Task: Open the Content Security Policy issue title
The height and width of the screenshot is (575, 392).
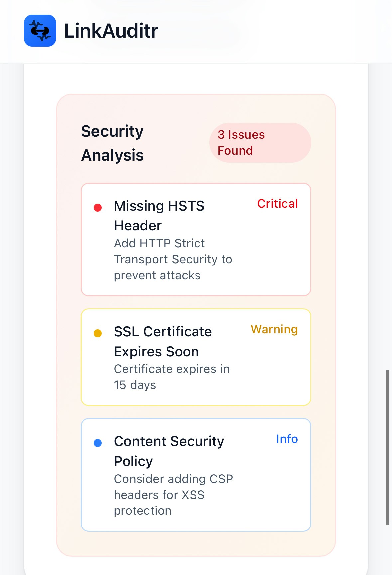Action: point(169,451)
